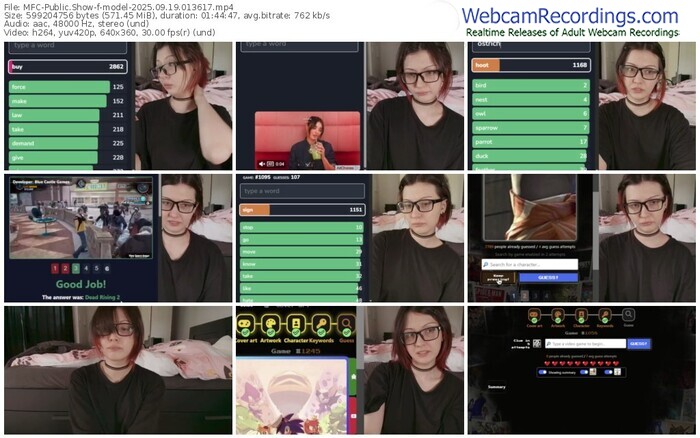Select the 'move' guess row
Viewport: 700px width, 438px height.
(x=302, y=252)
